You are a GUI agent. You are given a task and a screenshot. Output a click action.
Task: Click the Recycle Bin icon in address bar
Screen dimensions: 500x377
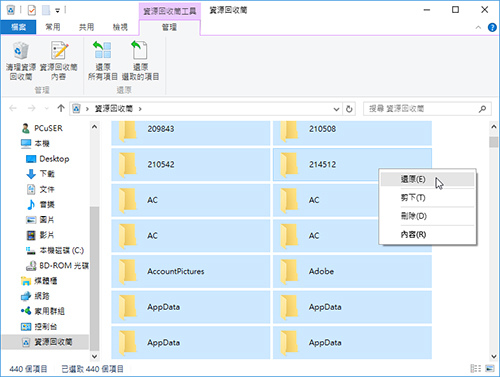coord(76,109)
